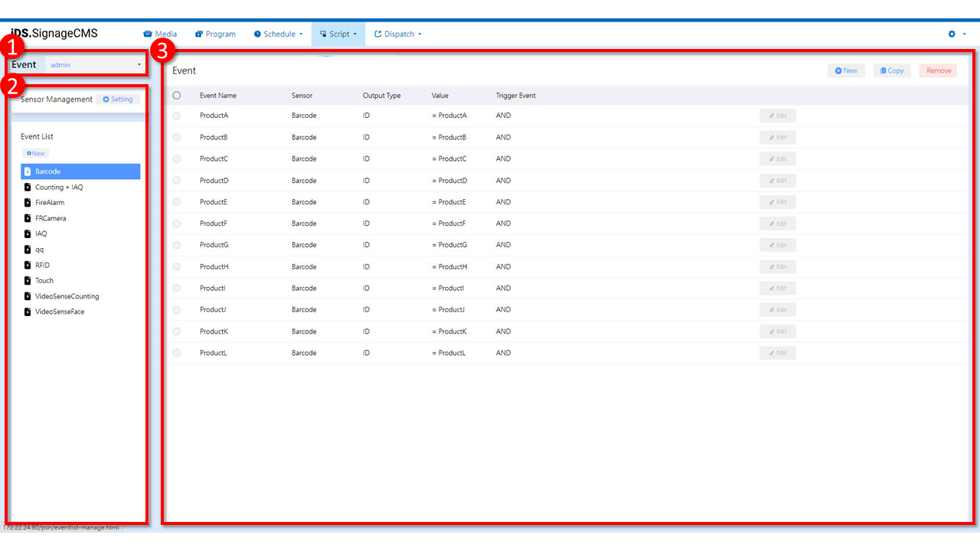Click the file icon next to RFID
980x551 pixels.
[28, 265]
